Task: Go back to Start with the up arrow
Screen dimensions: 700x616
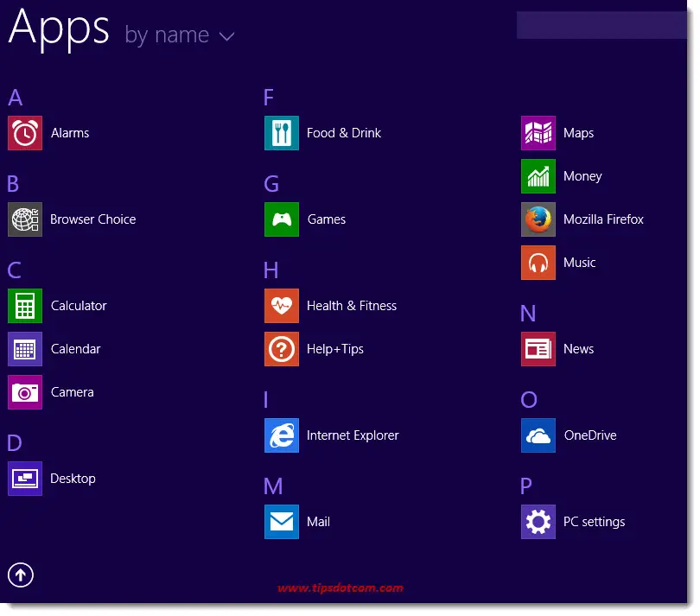Action: click(x=21, y=575)
